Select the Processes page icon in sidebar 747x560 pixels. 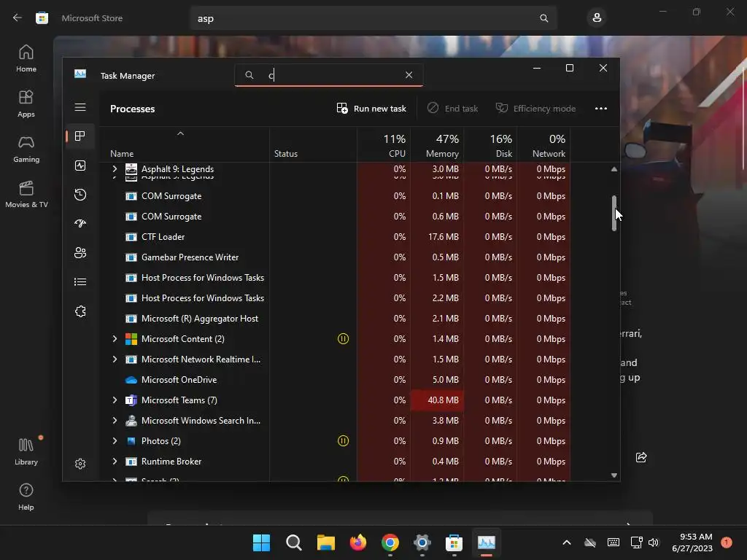80,136
